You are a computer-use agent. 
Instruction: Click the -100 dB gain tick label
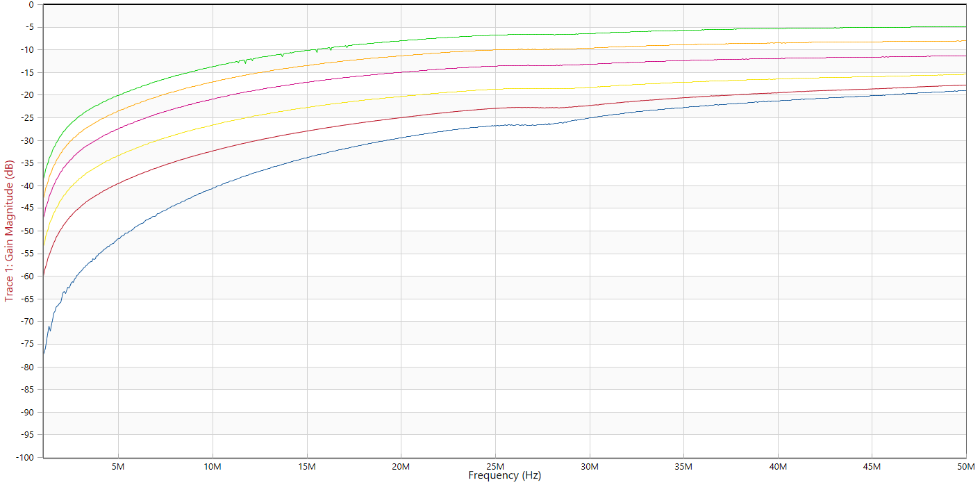click(x=24, y=458)
